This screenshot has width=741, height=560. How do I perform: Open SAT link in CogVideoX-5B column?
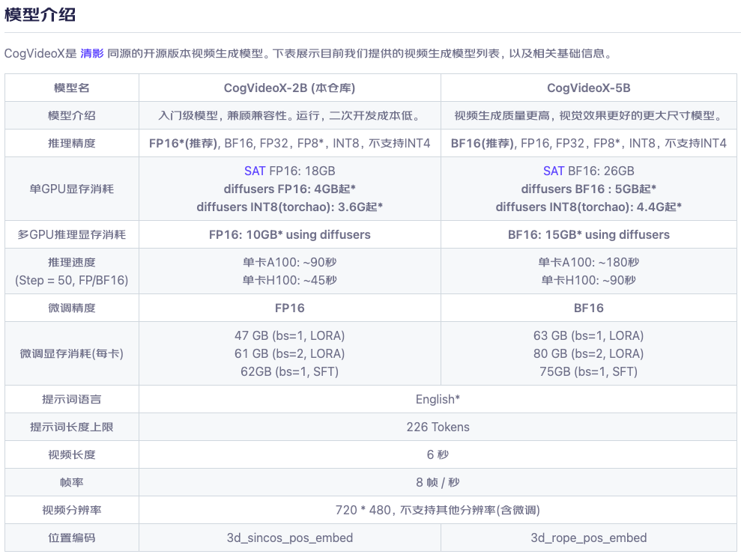554,171
